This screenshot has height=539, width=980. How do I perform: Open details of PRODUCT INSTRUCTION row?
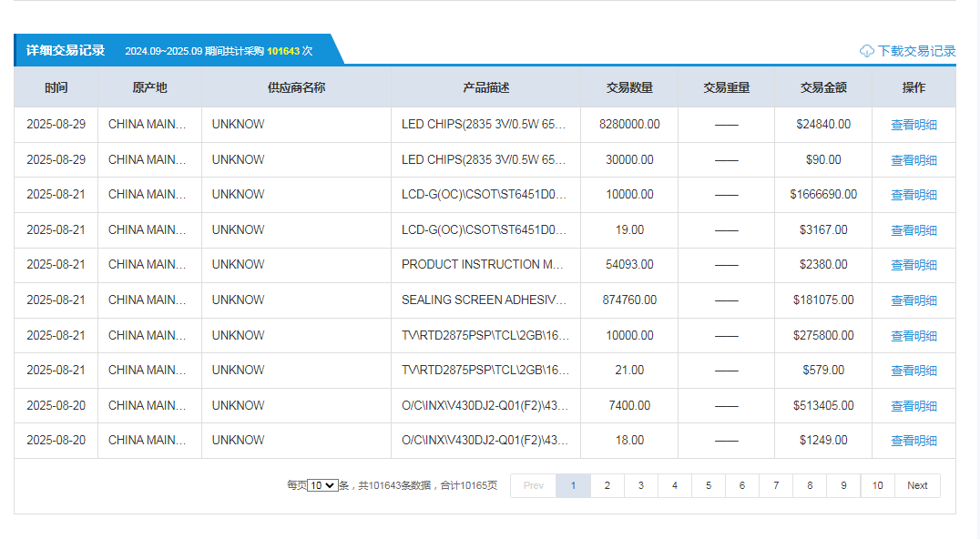click(x=914, y=265)
